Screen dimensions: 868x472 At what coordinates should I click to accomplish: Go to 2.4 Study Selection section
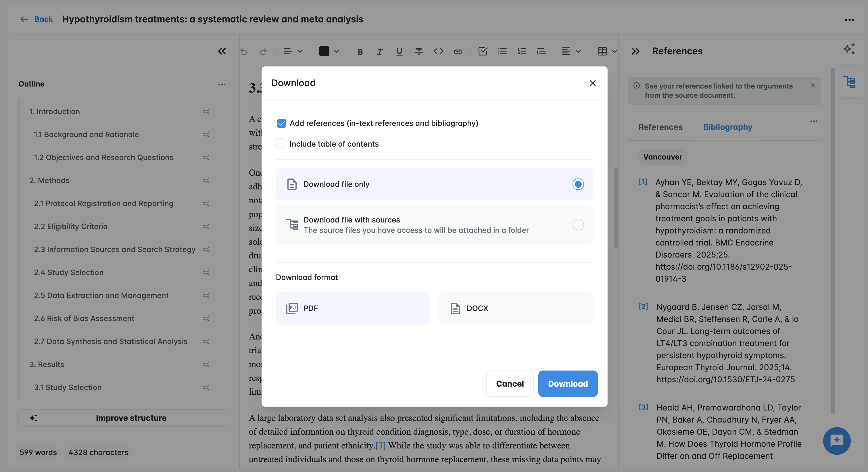[x=69, y=272]
